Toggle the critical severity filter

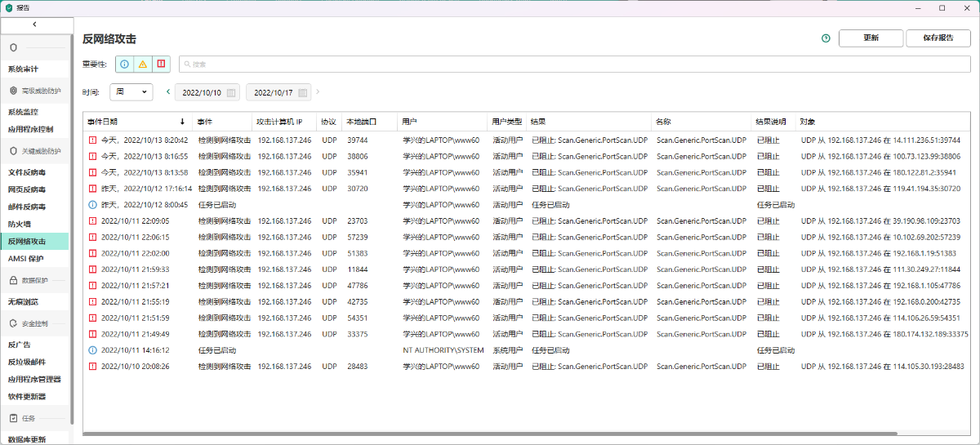[162, 65]
